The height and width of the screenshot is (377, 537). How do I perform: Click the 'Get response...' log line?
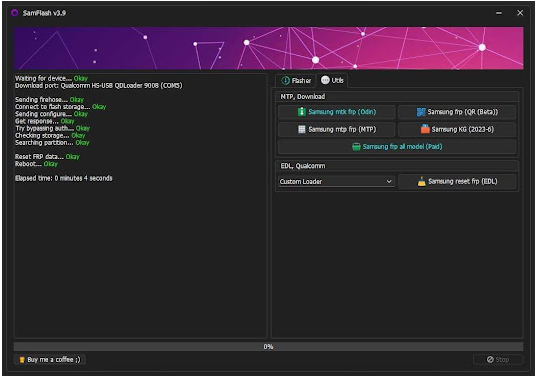tap(45, 121)
